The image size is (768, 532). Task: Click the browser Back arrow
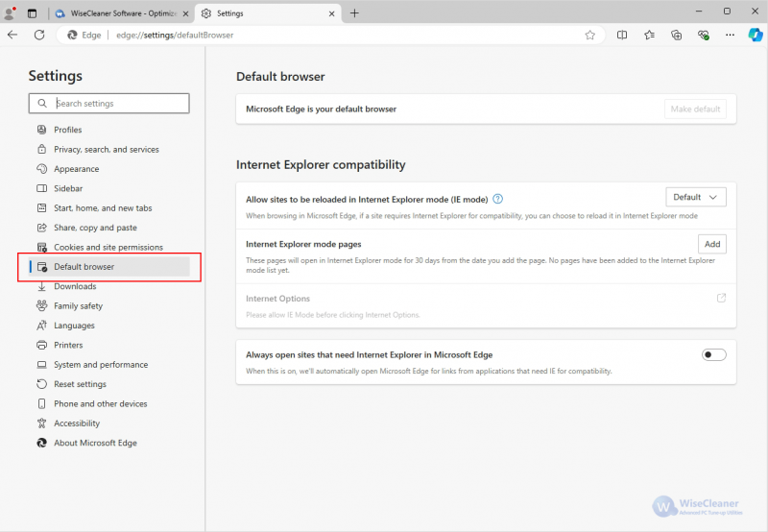[x=12, y=35]
